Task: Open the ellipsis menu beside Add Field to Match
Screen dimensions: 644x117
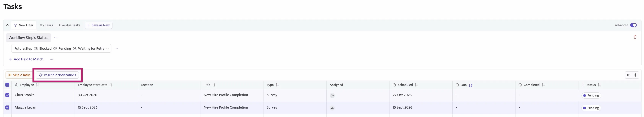Action: (51, 59)
